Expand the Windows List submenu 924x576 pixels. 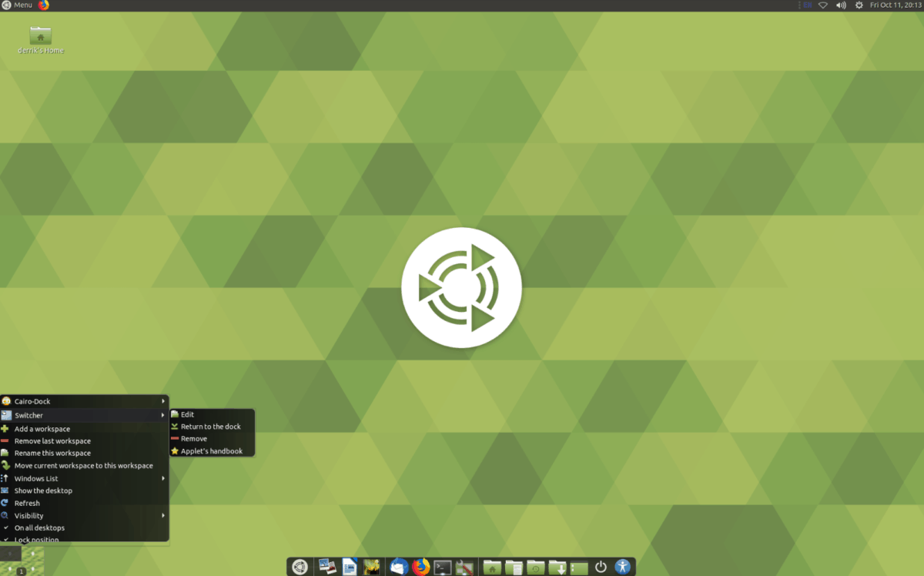pos(35,478)
